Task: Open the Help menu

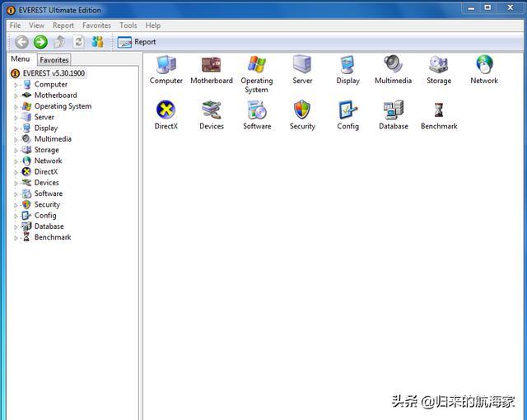Action: click(x=153, y=26)
